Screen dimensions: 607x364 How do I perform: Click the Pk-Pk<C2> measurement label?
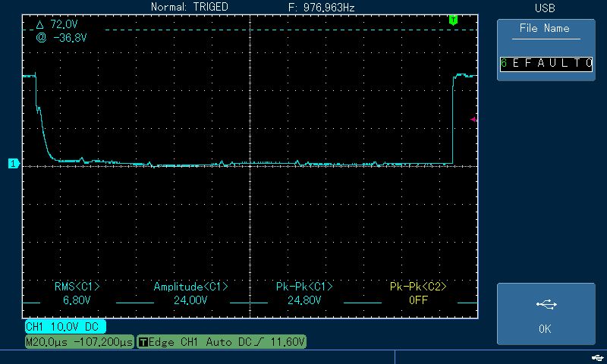tap(418, 287)
